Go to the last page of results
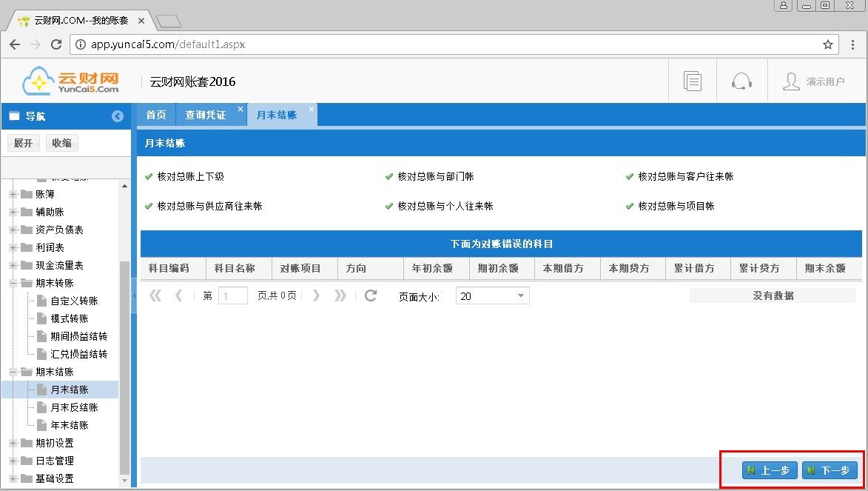Image resolution: width=868 pixels, height=491 pixels. pyautogui.click(x=340, y=295)
